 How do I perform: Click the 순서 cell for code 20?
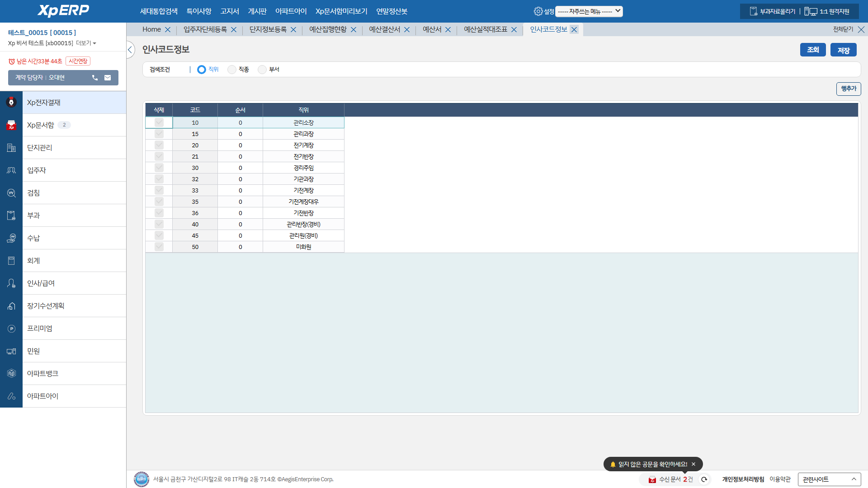(x=240, y=145)
